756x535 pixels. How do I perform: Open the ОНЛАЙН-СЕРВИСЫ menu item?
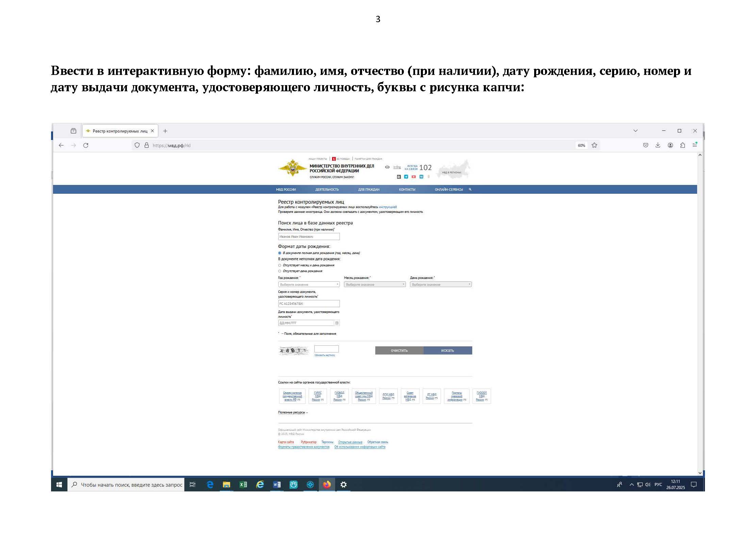448,190
